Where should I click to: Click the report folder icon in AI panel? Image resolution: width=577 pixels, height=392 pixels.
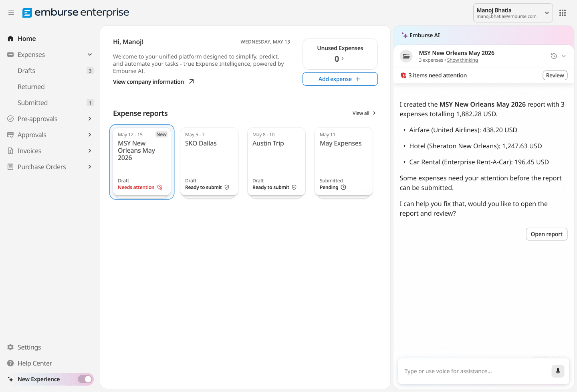tap(406, 56)
